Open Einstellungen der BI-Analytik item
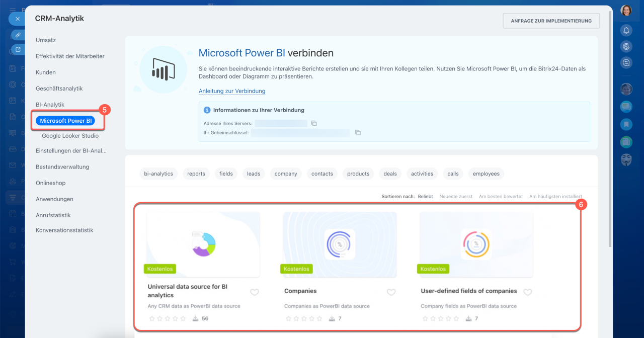644x338 pixels. tap(71, 151)
